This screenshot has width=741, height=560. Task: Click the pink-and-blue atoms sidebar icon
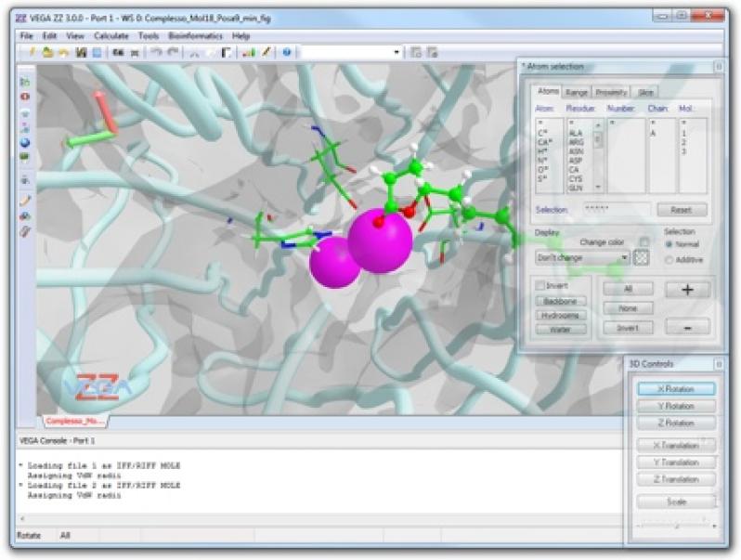[25, 127]
